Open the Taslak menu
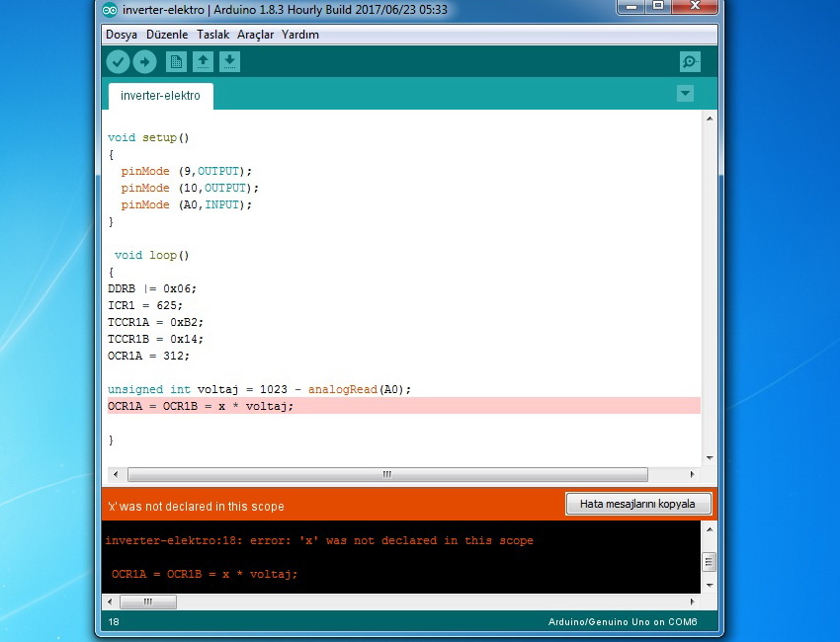 pyautogui.click(x=212, y=35)
